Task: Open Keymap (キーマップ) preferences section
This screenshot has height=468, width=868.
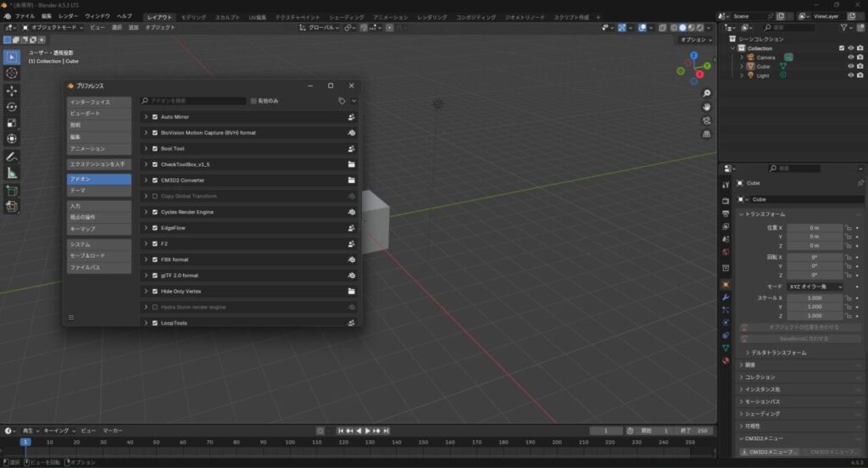Action: click(x=99, y=229)
